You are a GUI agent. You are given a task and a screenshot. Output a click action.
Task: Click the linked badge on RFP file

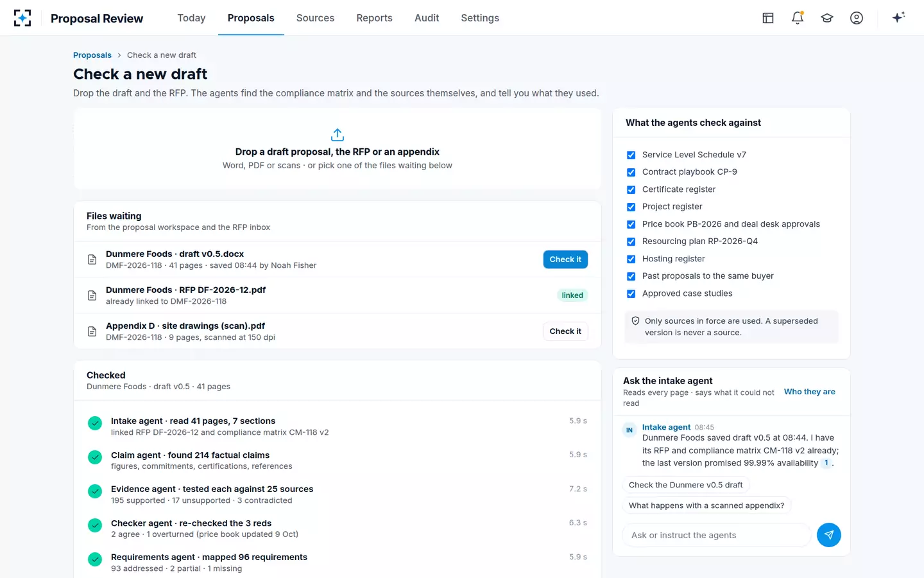[x=572, y=295]
